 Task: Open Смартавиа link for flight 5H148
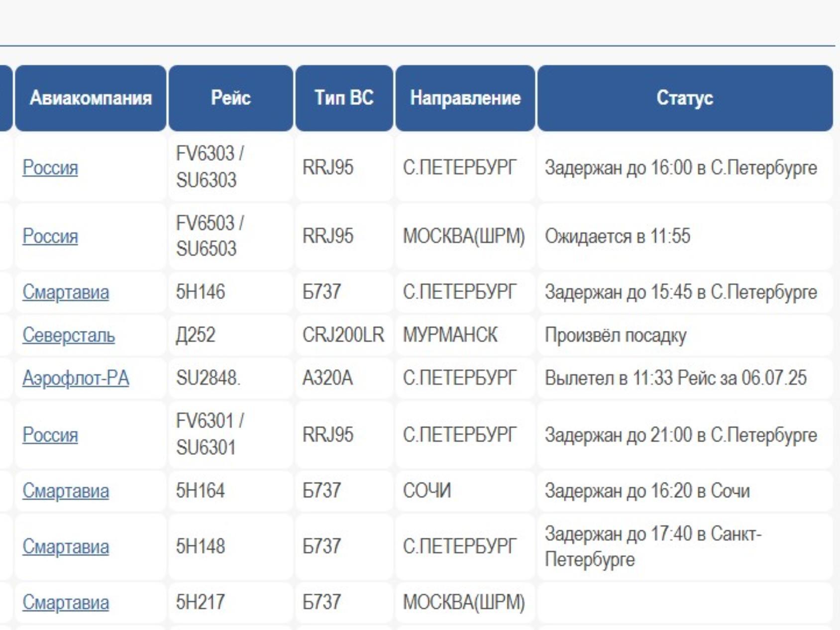(x=66, y=547)
